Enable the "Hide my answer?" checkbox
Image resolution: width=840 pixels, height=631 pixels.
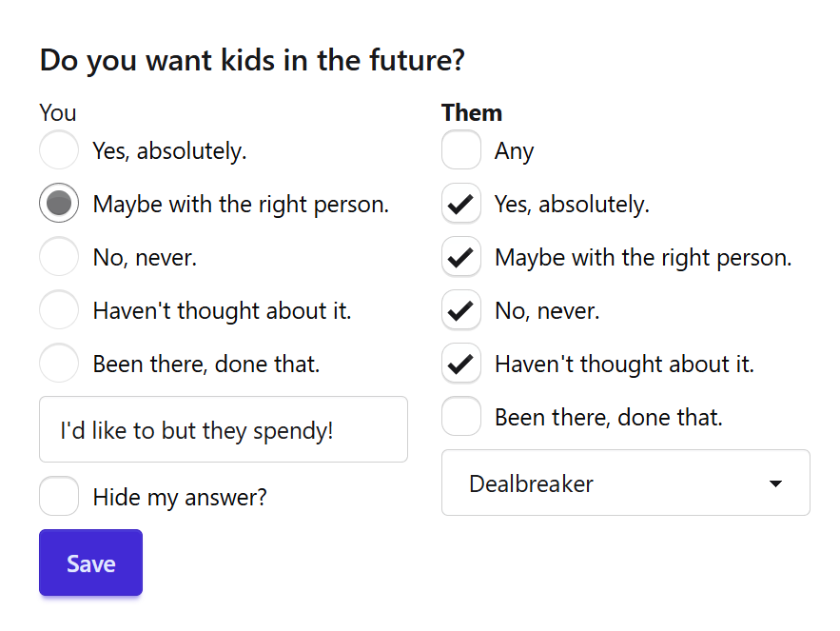click(59, 496)
